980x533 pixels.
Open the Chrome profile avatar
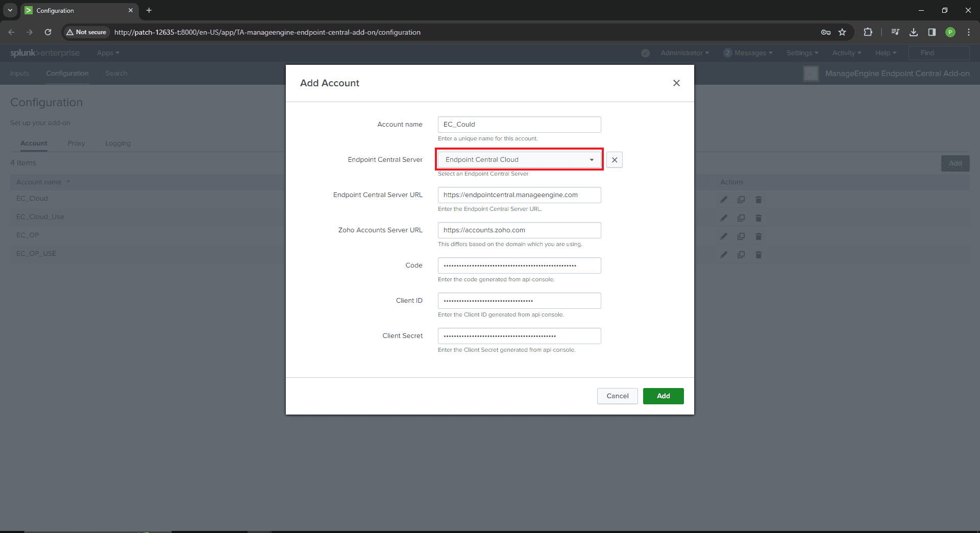click(x=950, y=32)
